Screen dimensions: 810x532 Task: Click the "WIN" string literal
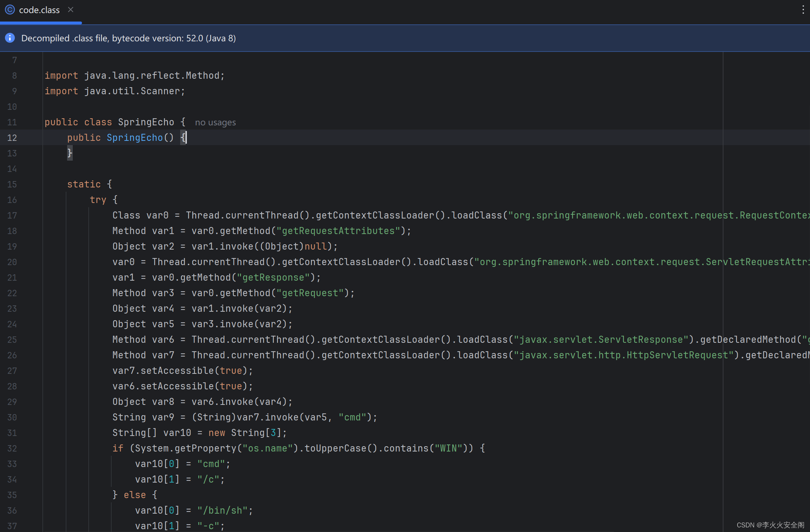[x=449, y=448]
